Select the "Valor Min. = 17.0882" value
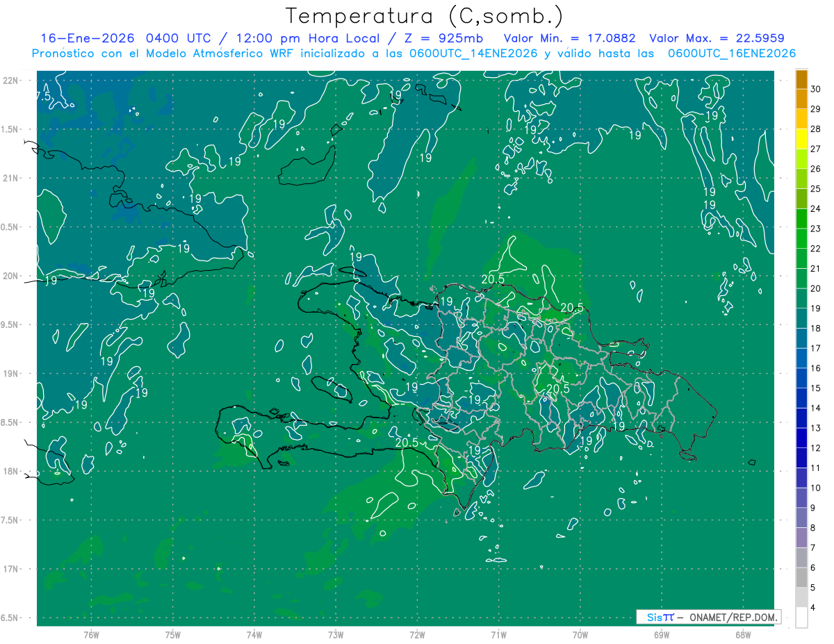Viewport: 834px width, 644px height. coord(570,38)
